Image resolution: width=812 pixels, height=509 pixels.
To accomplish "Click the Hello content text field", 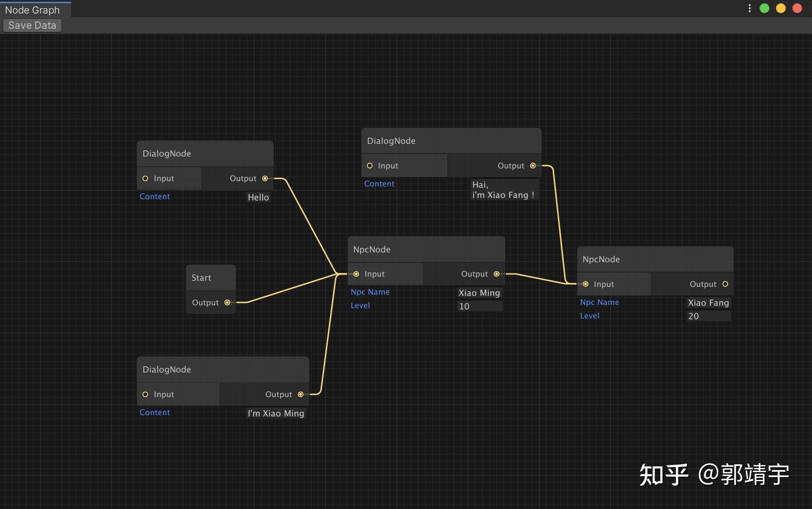I will tap(258, 197).
